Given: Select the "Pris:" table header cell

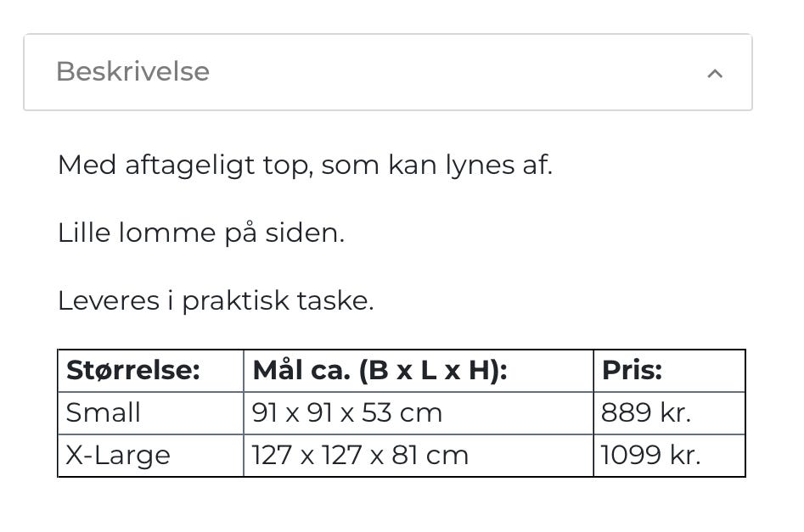Looking at the screenshot, I should [632, 371].
